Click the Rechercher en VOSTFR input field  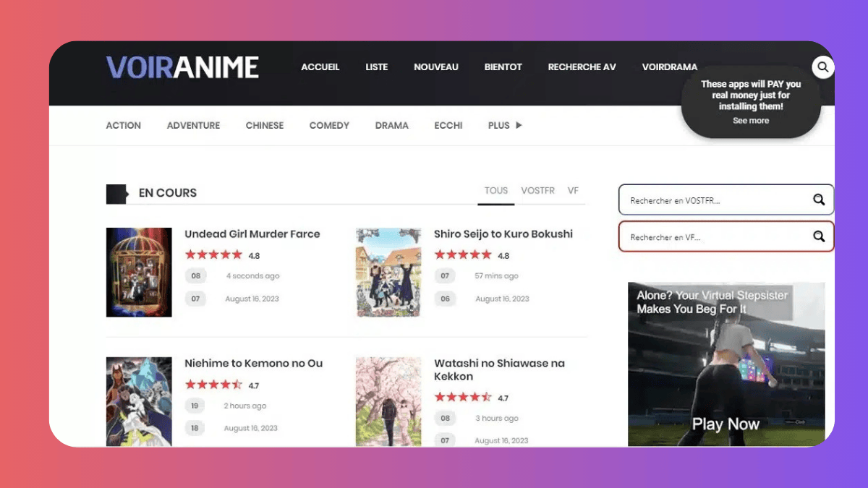(726, 200)
